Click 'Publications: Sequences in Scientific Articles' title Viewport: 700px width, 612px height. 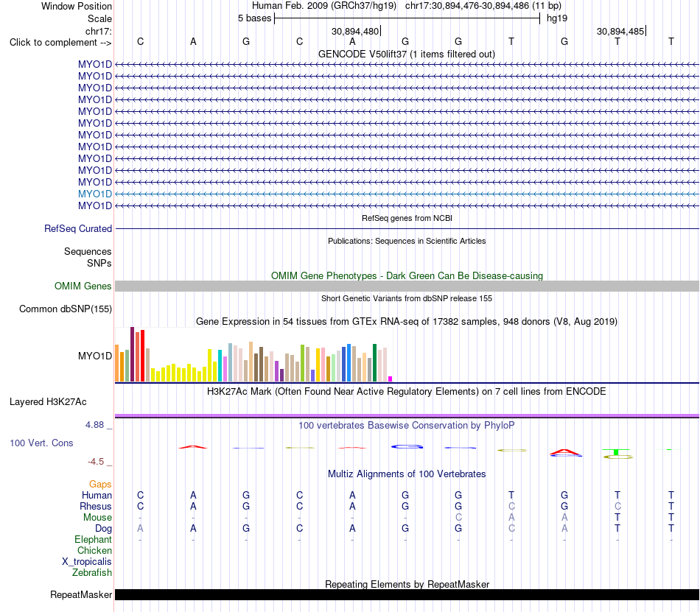tap(407, 241)
